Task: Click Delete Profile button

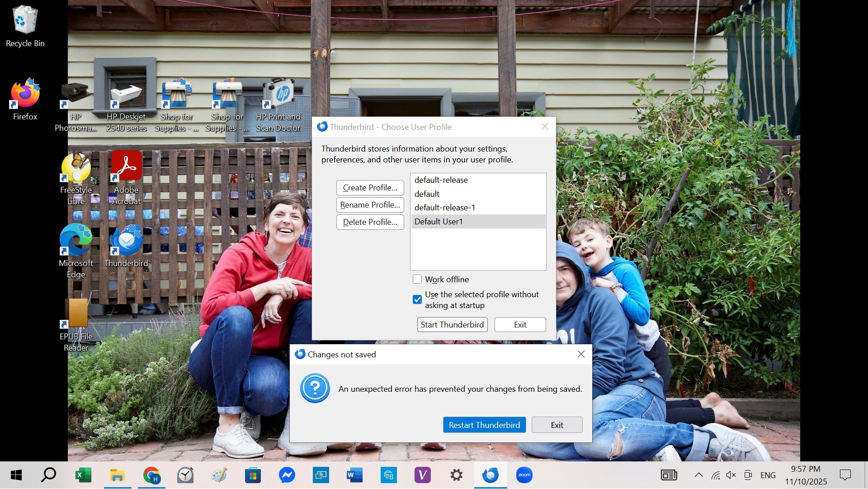Action: (370, 222)
